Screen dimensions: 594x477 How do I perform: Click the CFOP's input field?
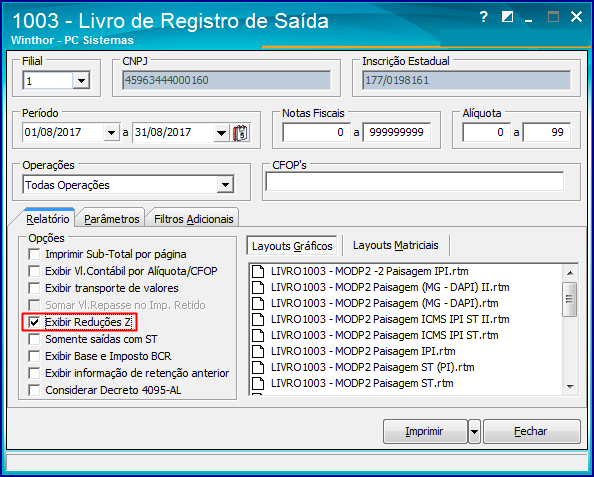tap(414, 181)
